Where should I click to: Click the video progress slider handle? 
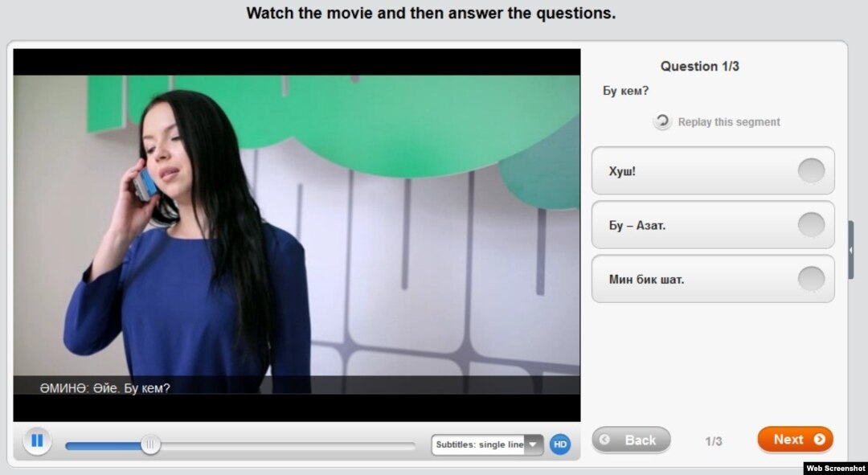pyautogui.click(x=150, y=444)
